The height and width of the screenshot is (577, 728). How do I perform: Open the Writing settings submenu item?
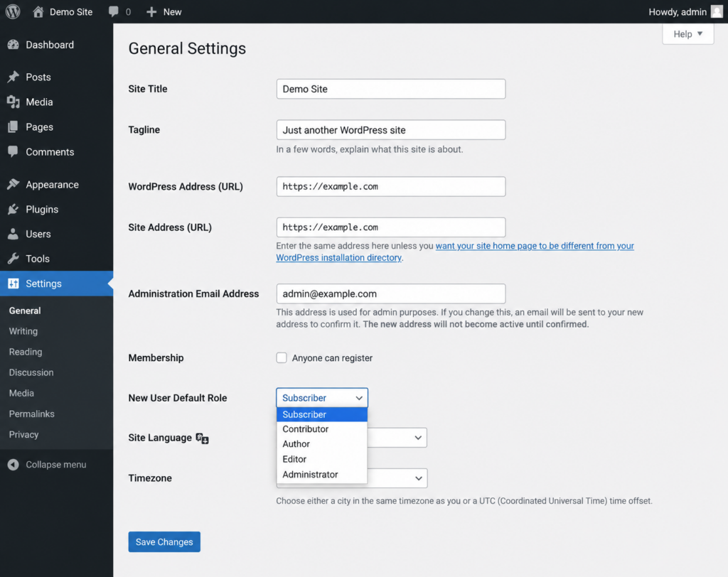point(23,331)
